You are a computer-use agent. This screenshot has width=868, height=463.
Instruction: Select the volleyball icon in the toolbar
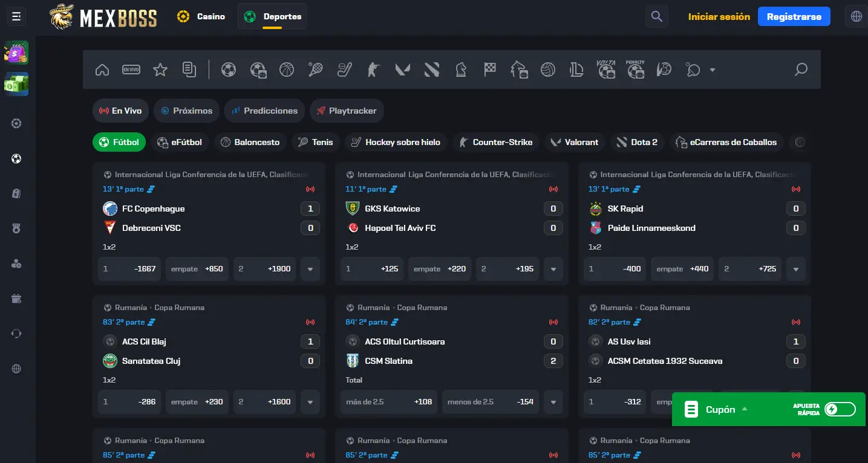coord(548,70)
